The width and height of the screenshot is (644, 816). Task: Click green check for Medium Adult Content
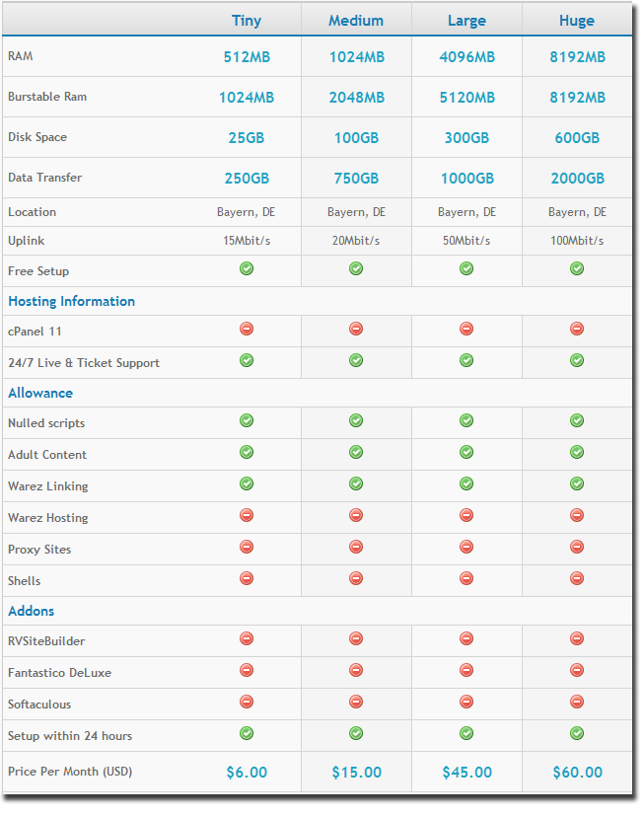[x=356, y=453]
